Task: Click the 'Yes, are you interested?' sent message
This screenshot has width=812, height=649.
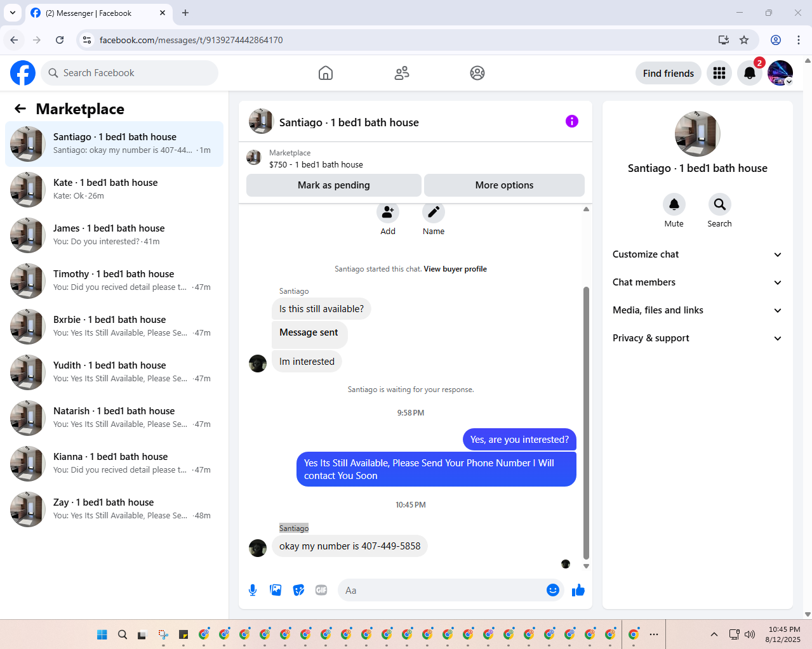Action: [x=519, y=440]
